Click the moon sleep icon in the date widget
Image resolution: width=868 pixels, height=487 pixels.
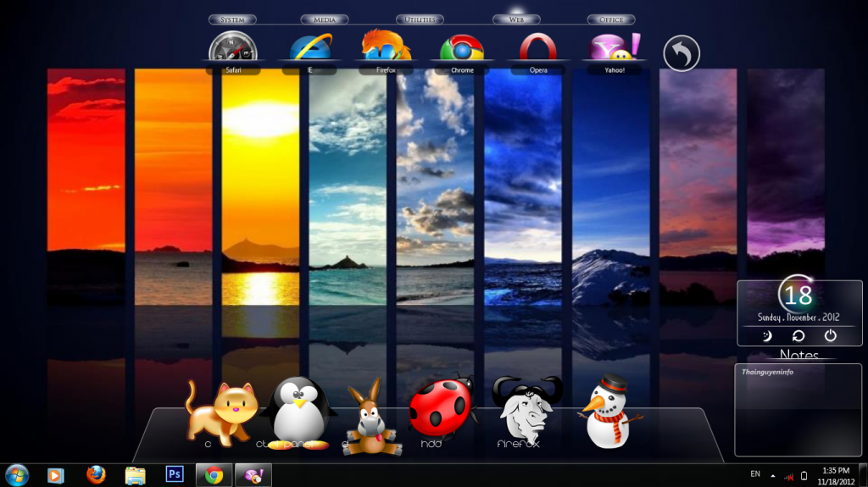[x=766, y=336]
